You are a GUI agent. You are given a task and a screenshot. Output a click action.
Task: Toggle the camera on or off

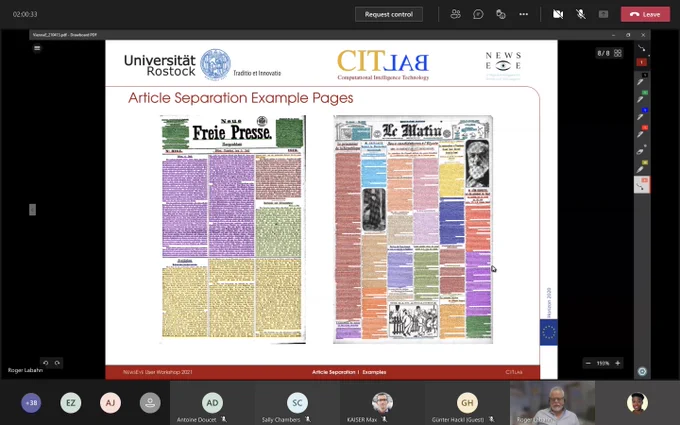click(558, 14)
